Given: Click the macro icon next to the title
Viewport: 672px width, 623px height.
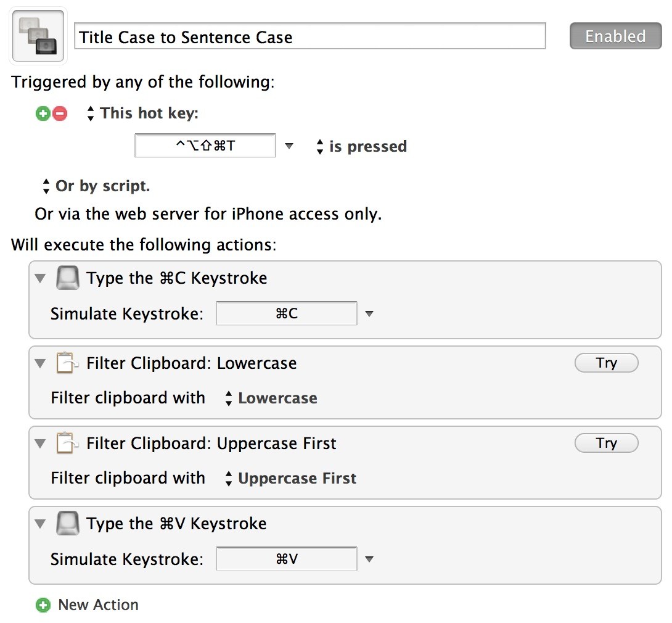Looking at the screenshot, I should [38, 36].
